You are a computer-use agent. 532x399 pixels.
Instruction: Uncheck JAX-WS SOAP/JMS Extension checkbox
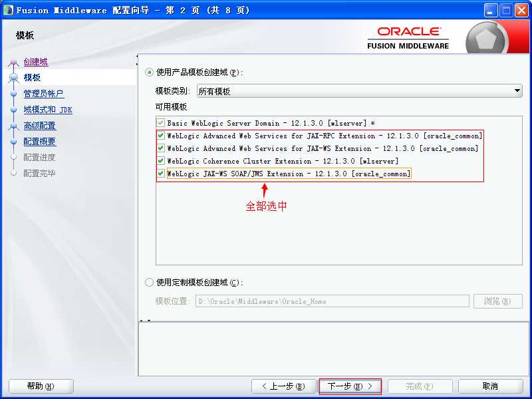pyautogui.click(x=161, y=174)
